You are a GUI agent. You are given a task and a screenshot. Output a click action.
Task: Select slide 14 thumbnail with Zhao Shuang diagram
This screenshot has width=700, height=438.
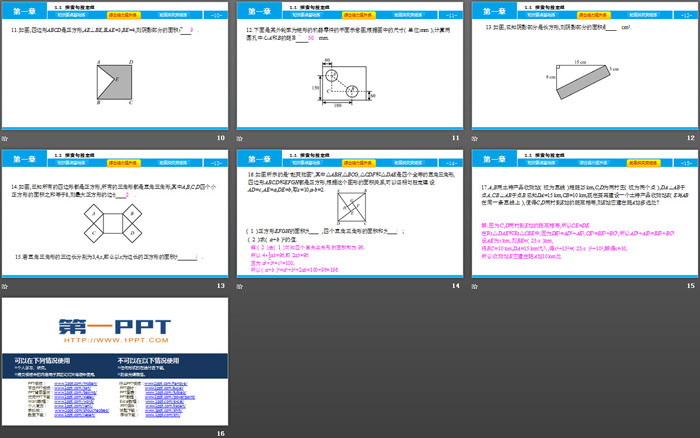point(350,214)
